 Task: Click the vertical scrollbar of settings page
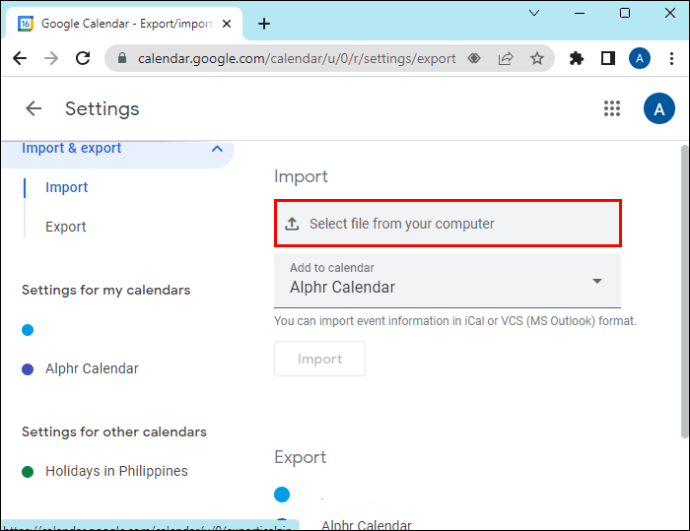tap(684, 292)
